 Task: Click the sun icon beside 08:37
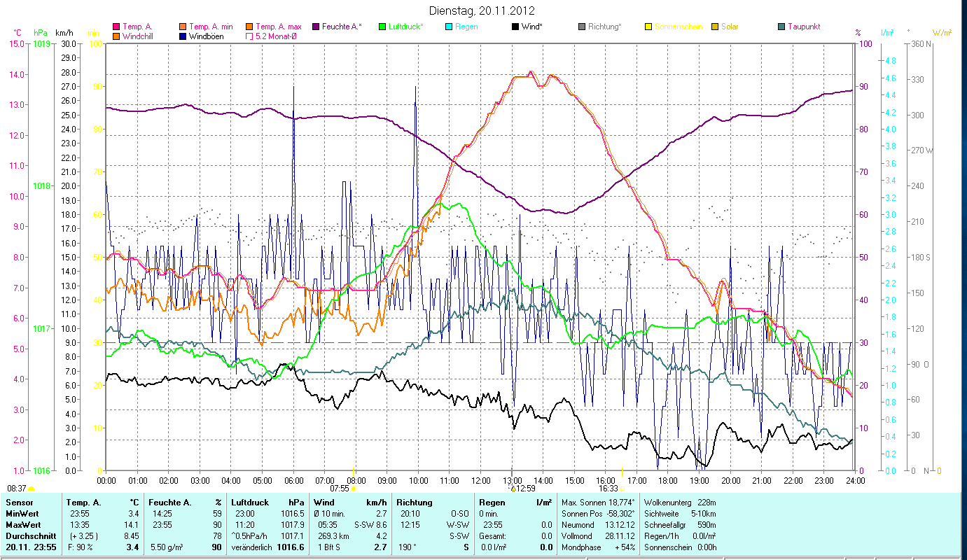(31, 488)
